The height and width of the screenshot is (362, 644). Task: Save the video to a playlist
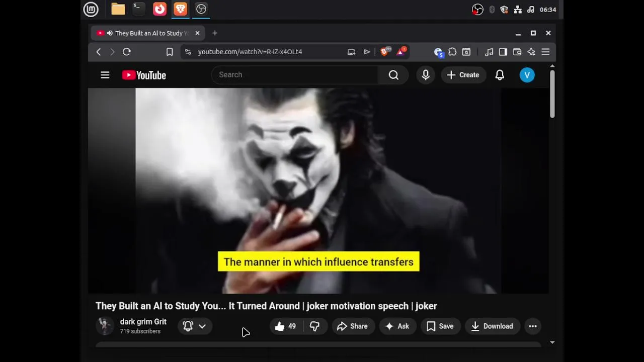point(440,326)
